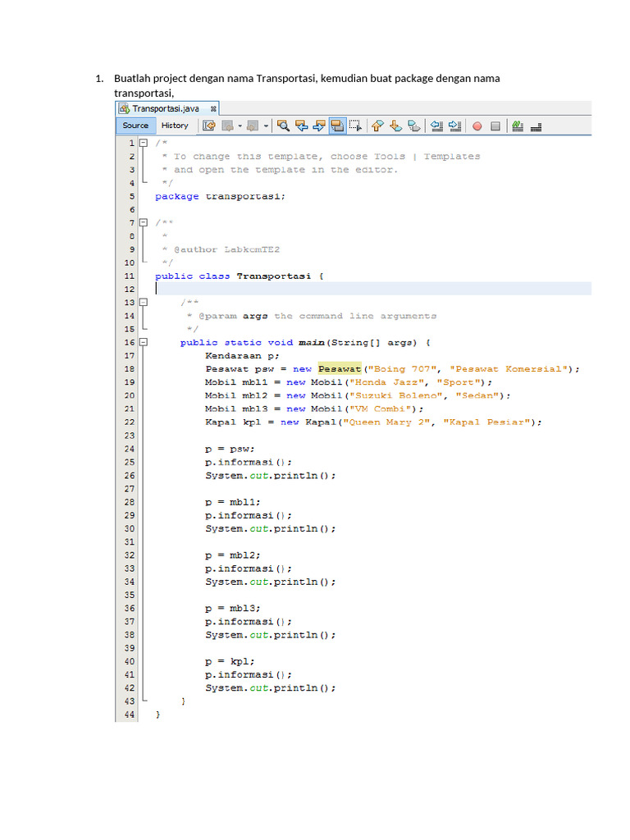
Task: Click the Find Selection magnifier icon
Action: click(283, 126)
